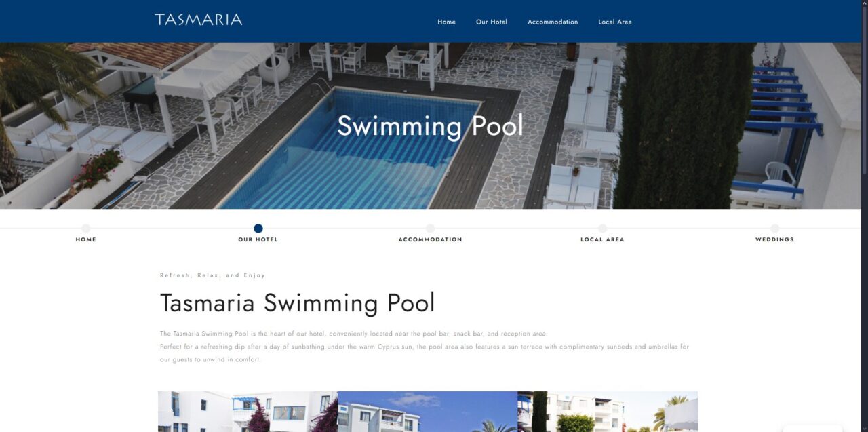Open the bold ACCOMMODATION label below the banner
The height and width of the screenshot is (432, 868).
point(430,239)
